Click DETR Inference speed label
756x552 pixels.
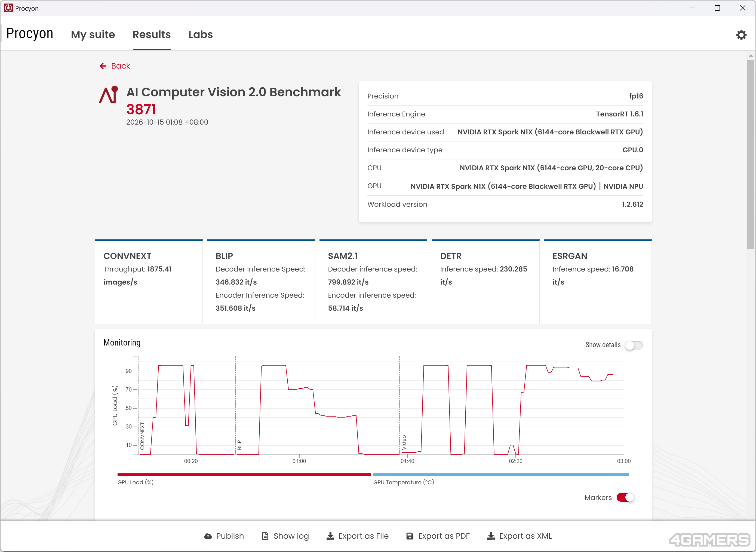469,269
